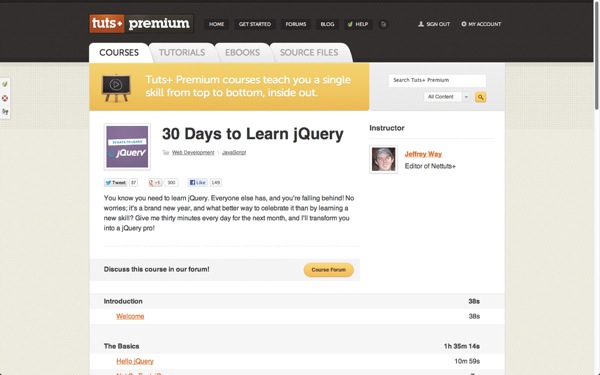This screenshot has height=375, width=600.
Task: Click the user icon beside Sign Out
Action: pos(421,24)
